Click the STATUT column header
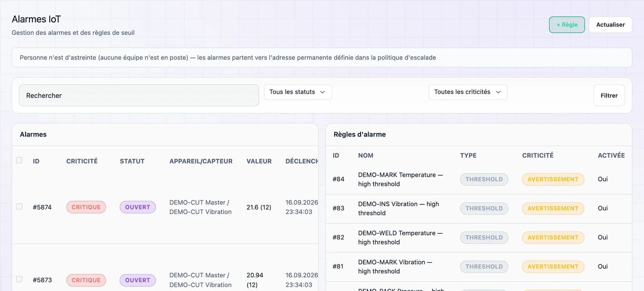The height and width of the screenshot is (291, 644). [132, 161]
